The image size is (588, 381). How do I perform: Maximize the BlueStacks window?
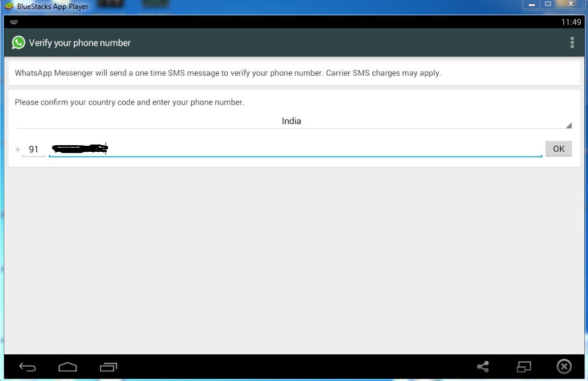(548, 4)
